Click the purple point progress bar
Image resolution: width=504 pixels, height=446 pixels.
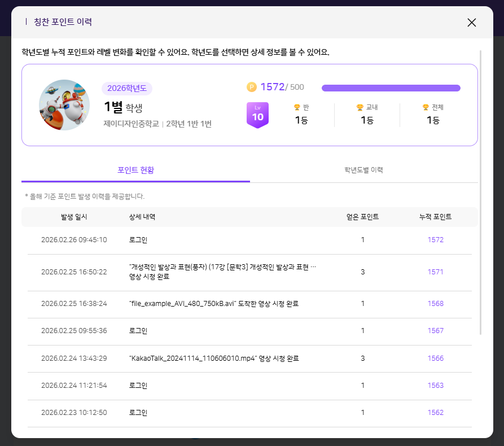tap(391, 88)
